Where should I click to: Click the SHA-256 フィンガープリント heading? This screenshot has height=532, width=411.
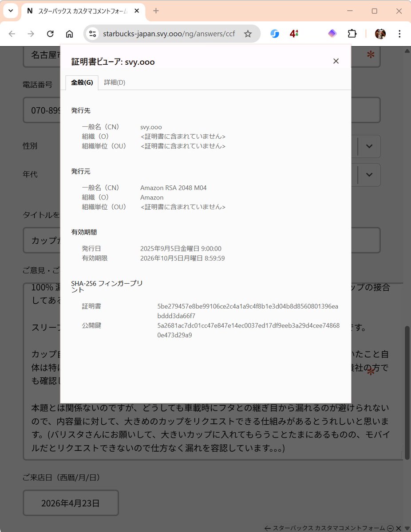107,286
